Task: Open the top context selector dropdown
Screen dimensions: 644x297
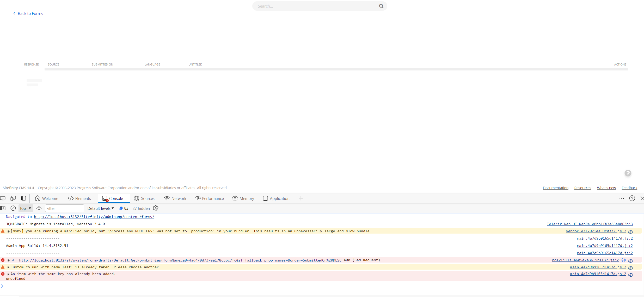Action: click(26, 208)
